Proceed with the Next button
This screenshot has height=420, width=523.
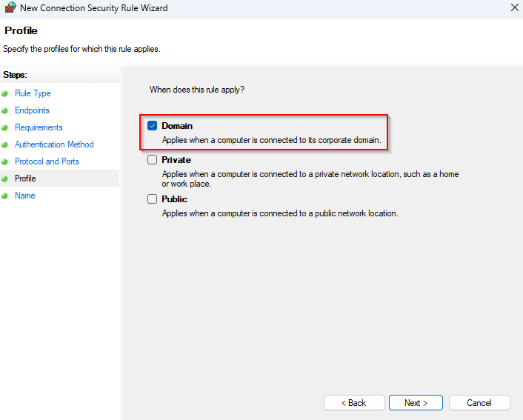416,403
